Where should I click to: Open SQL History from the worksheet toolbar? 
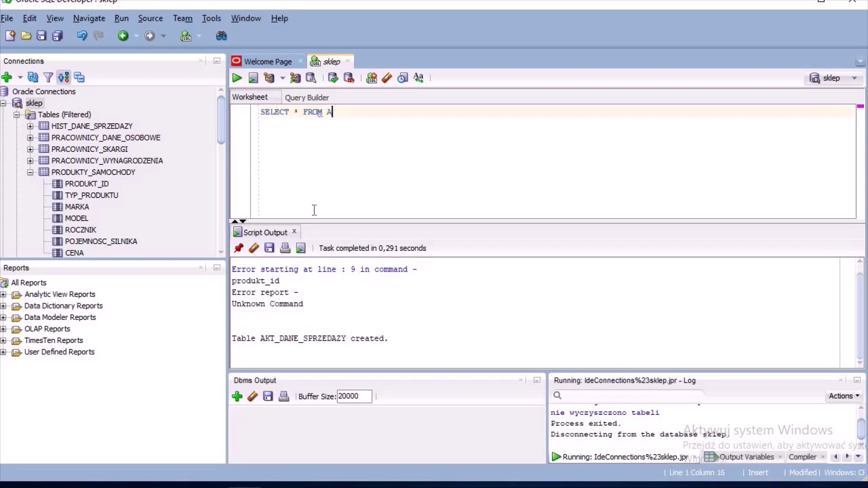(403, 78)
